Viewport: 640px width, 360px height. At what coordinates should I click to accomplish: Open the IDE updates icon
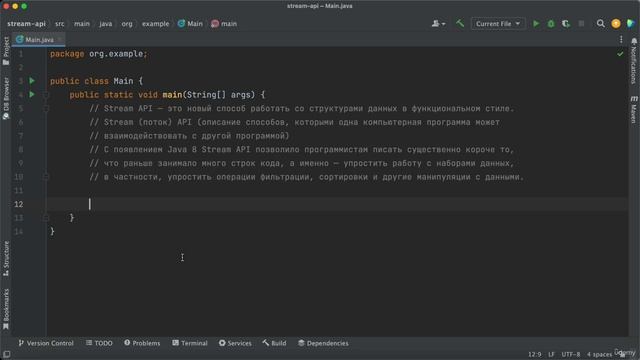click(616, 24)
